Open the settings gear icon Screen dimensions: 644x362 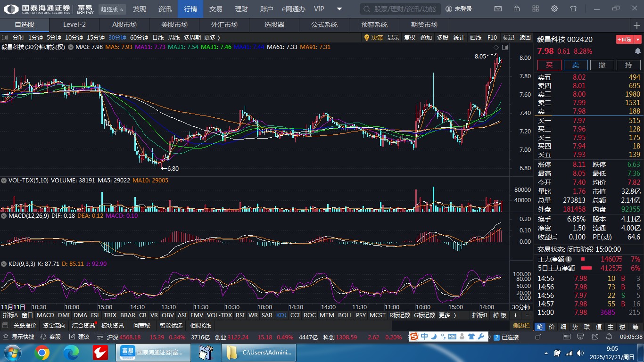pyautogui.click(x=554, y=9)
